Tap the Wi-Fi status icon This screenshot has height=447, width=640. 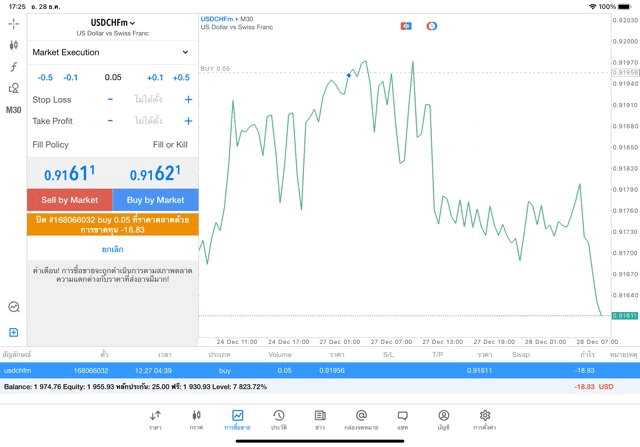point(592,7)
